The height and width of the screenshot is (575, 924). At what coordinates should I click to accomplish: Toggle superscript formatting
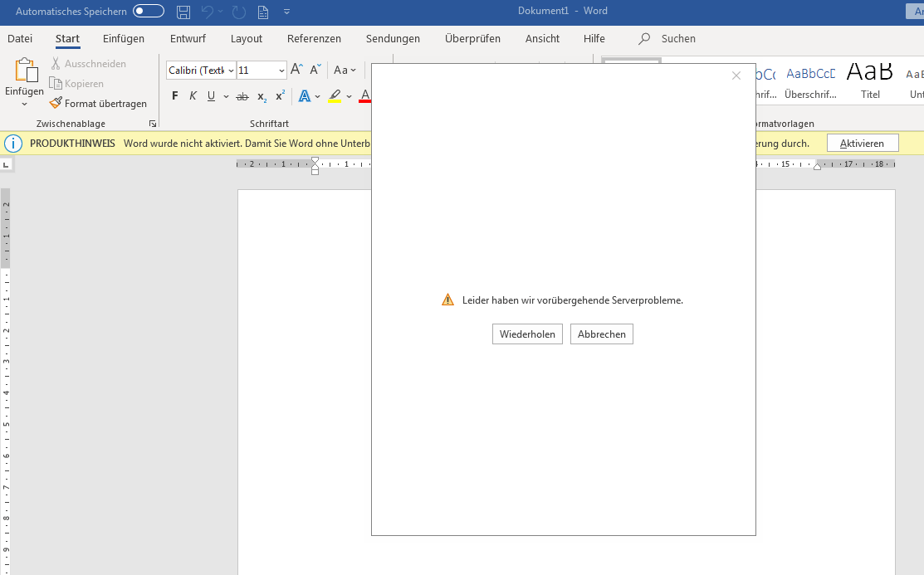[281, 96]
